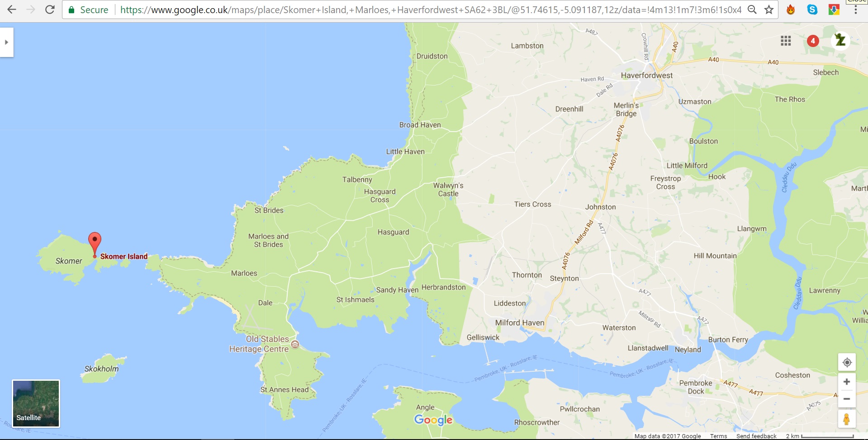This screenshot has width=868, height=440.
Task: Switch to Satellite view thumbnail
Action: [36, 403]
